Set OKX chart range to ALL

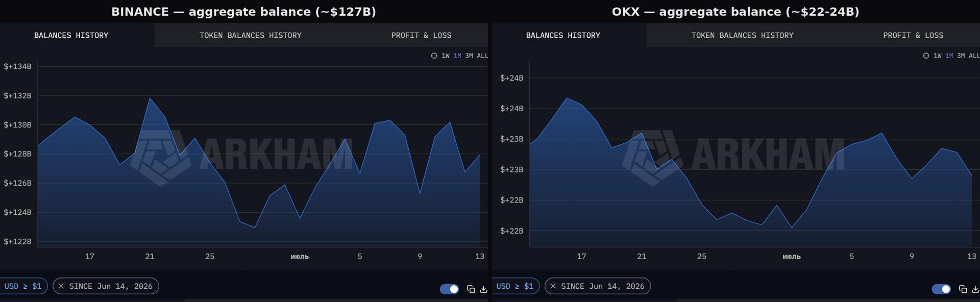tap(974, 56)
